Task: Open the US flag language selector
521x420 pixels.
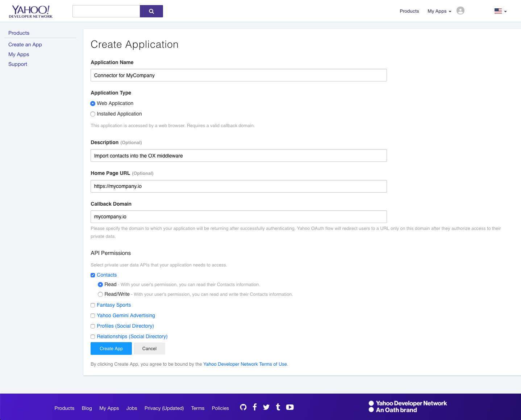Action: 500,11
